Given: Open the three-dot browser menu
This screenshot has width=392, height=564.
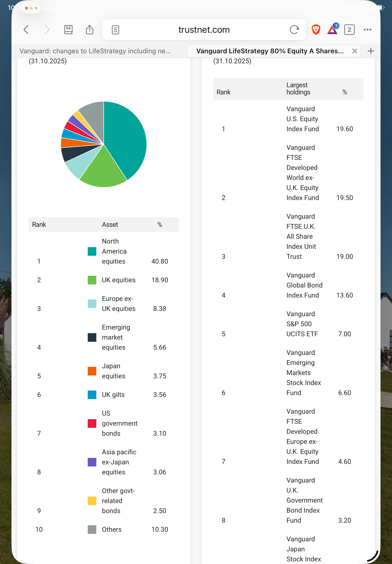Looking at the screenshot, I should click(367, 30).
